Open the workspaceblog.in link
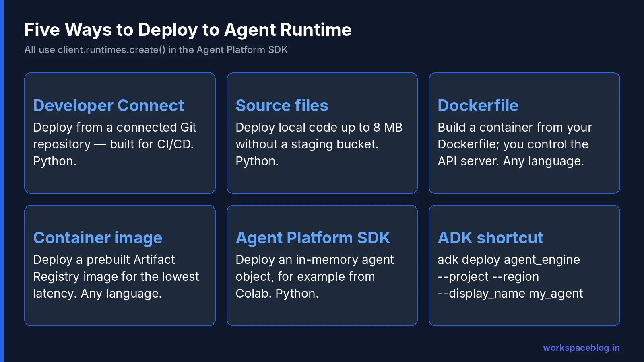 point(582,348)
